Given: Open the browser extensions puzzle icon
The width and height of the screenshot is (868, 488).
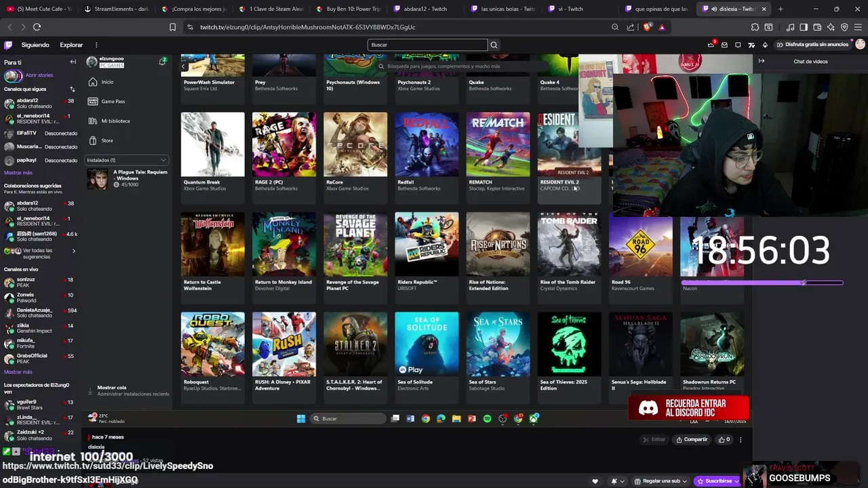Looking at the screenshot, I should (755, 27).
